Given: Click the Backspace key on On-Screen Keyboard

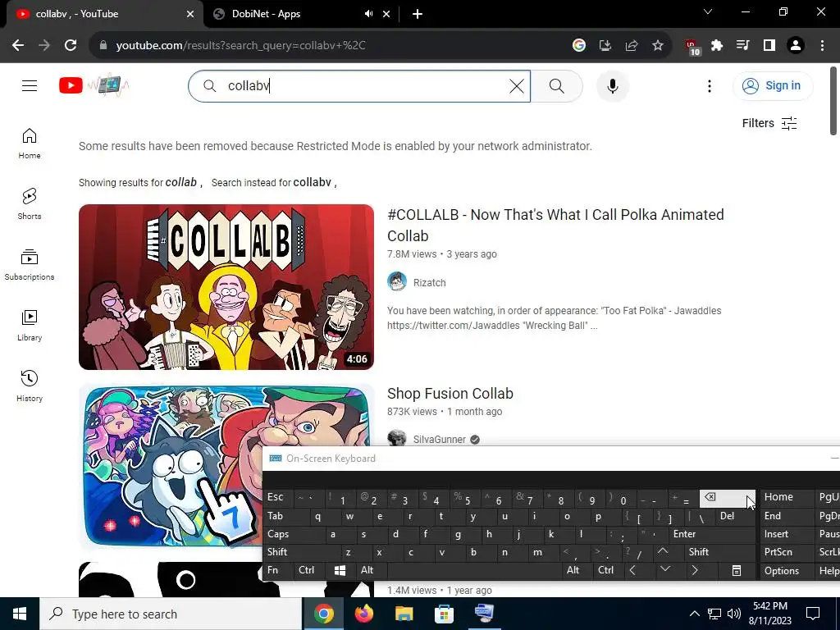Looking at the screenshot, I should pyautogui.click(x=727, y=498).
